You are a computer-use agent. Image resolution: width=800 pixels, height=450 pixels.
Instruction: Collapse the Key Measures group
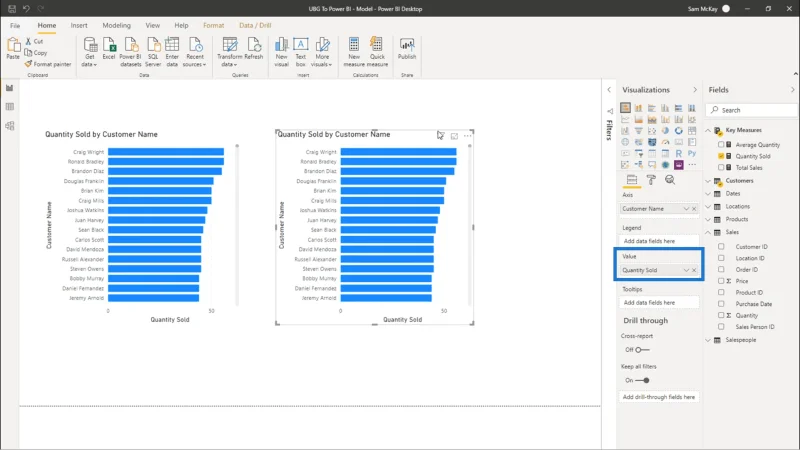click(708, 130)
